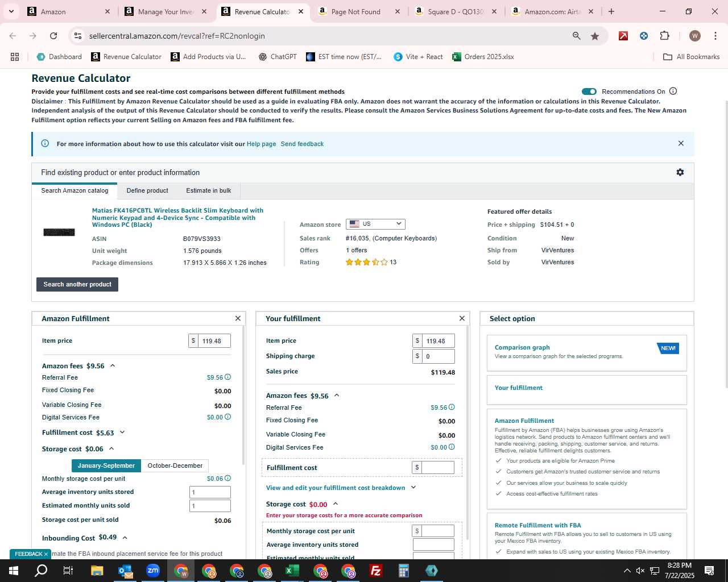Viewport: 728px width, 582px height.
Task: Open Excel from the taskbar
Action: 292,571
